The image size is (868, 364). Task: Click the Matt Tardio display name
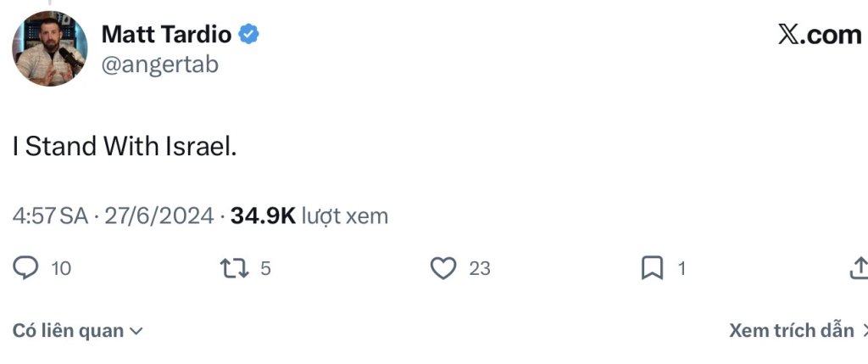166,35
